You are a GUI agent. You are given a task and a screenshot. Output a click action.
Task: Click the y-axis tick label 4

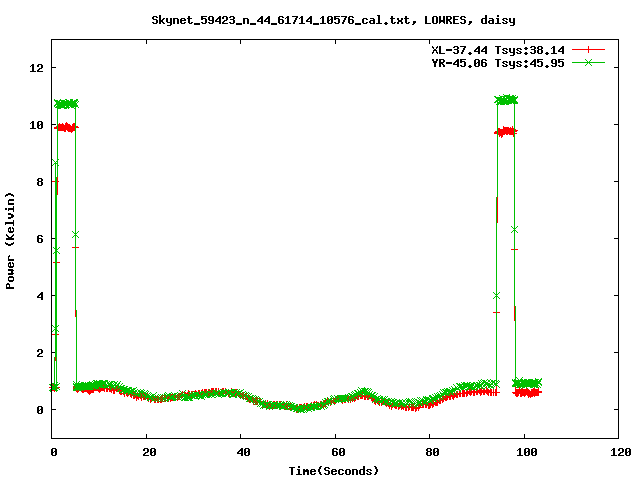point(40,296)
